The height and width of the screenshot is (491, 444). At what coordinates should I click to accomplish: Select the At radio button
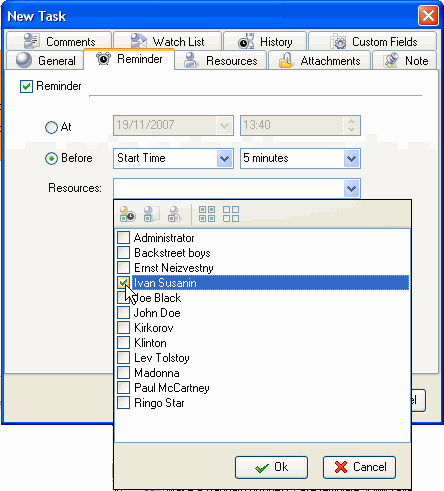[x=51, y=127]
